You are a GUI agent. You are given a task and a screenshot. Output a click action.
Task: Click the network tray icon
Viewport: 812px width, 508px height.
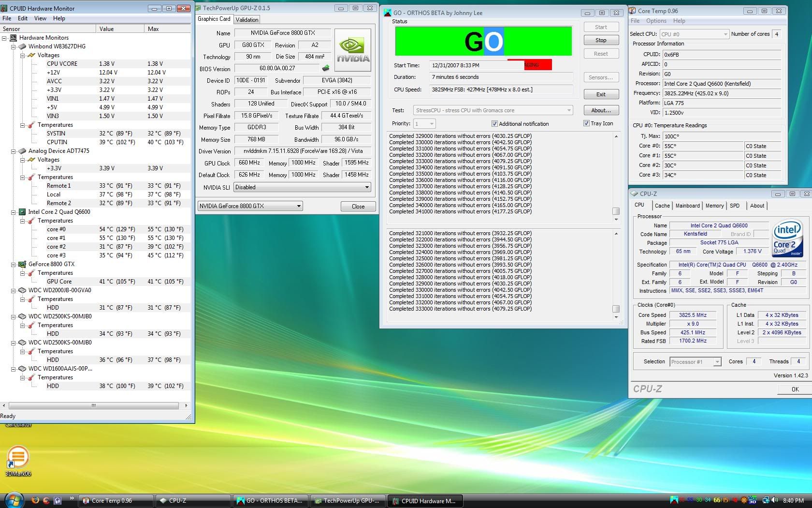click(766, 500)
